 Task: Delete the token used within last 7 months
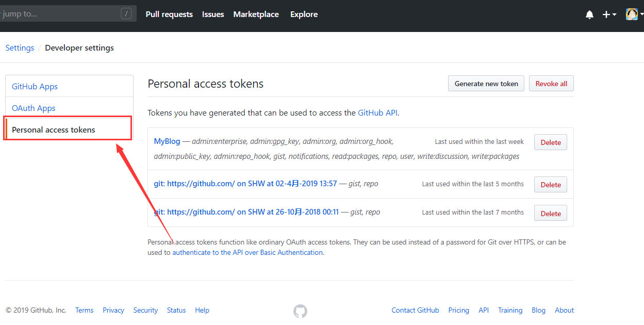coord(551,213)
